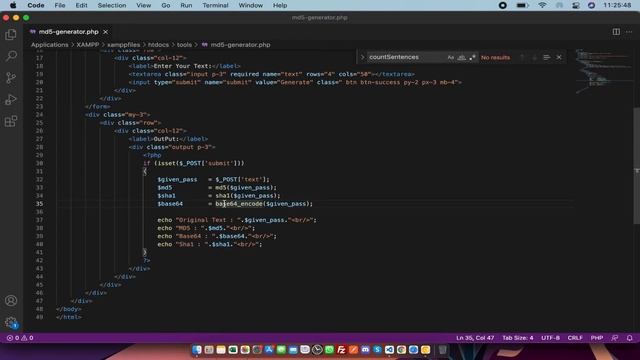640x360 pixels.
Task: Open Visual Studio Code from the Dock
Action: [389, 350]
